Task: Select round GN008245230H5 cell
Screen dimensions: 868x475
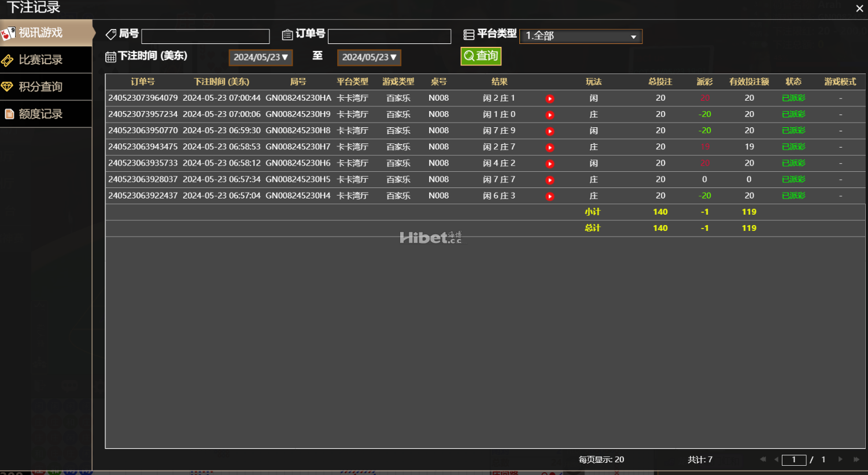Action: (x=298, y=179)
